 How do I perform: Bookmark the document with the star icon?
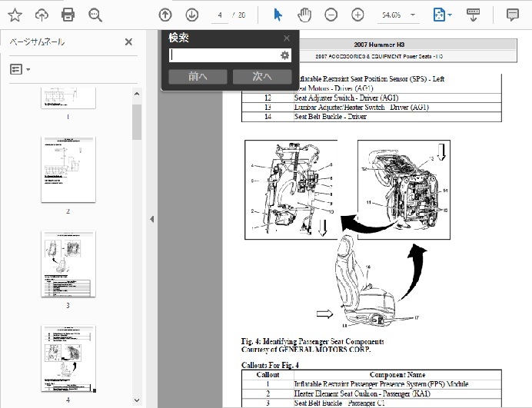coord(15,15)
